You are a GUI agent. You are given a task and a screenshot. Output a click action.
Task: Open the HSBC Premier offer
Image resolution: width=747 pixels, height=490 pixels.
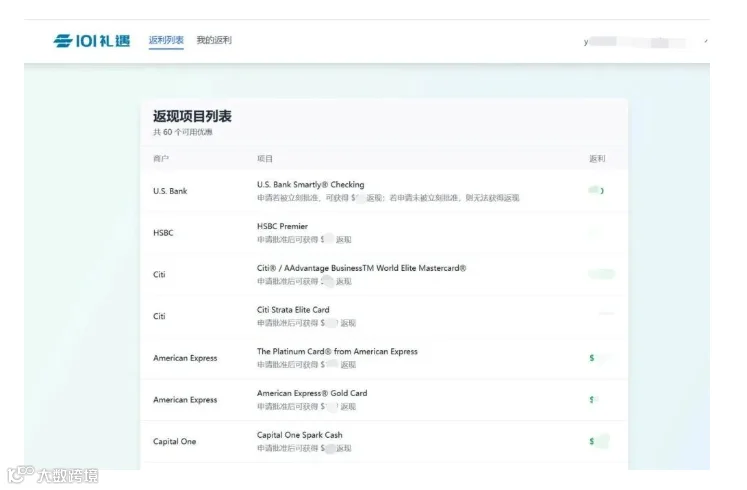[x=283, y=226]
